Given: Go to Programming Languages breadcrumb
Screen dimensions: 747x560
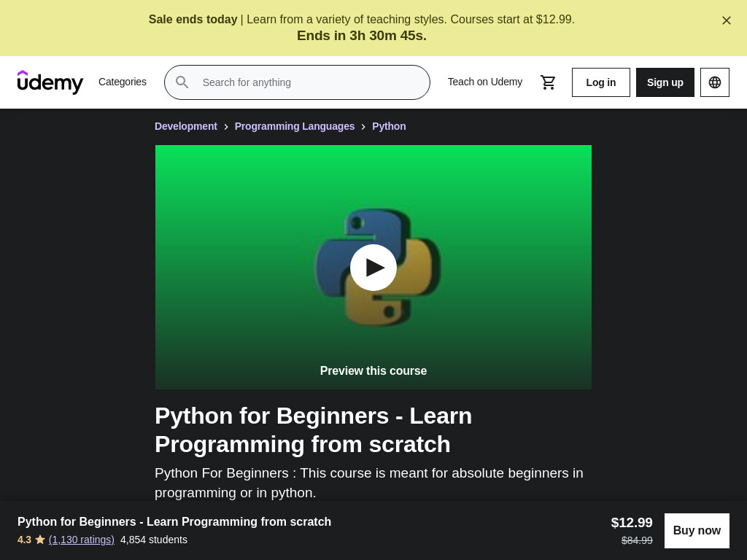Looking at the screenshot, I should (x=295, y=126).
